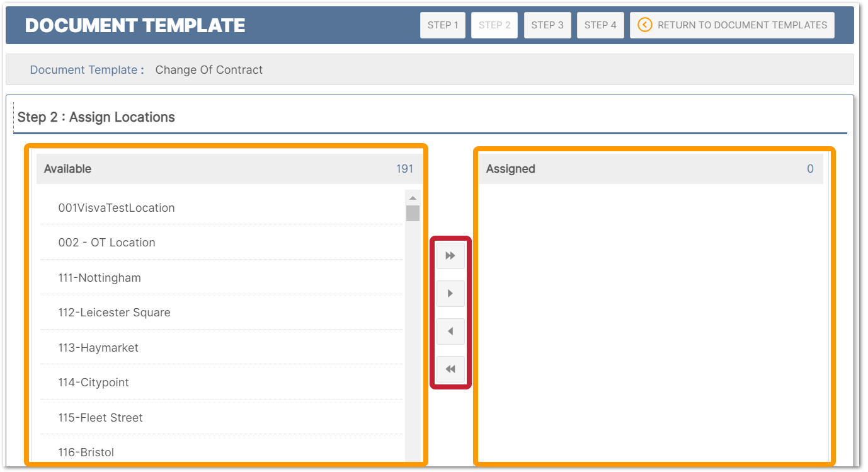868x472 pixels.
Task: Click the Available list scrollbar up arrow
Action: (x=413, y=198)
